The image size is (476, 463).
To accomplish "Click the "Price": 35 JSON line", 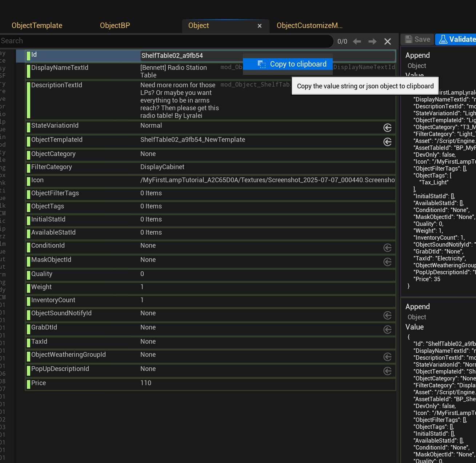I will point(427,279).
